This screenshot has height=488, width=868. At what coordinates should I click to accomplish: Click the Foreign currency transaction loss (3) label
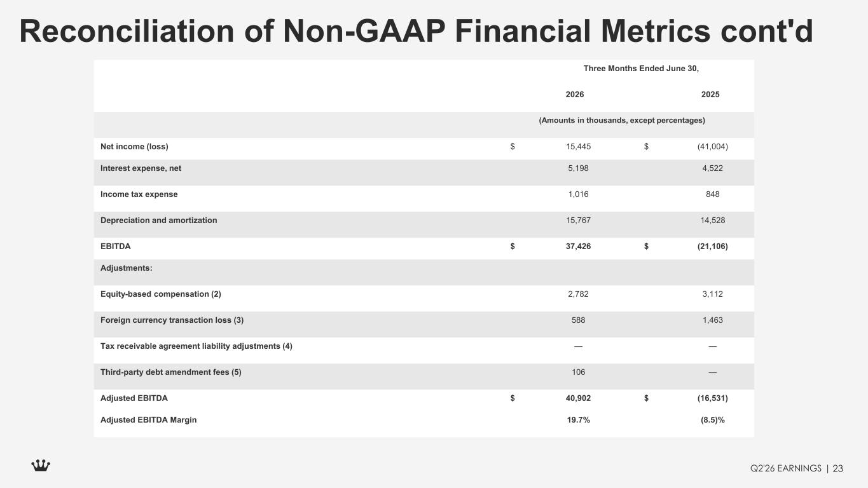(172, 320)
